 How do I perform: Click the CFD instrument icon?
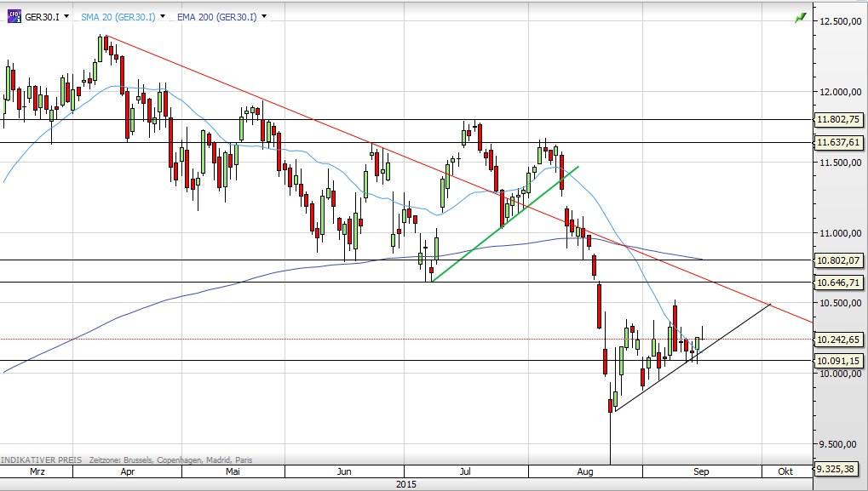[x=14, y=16]
